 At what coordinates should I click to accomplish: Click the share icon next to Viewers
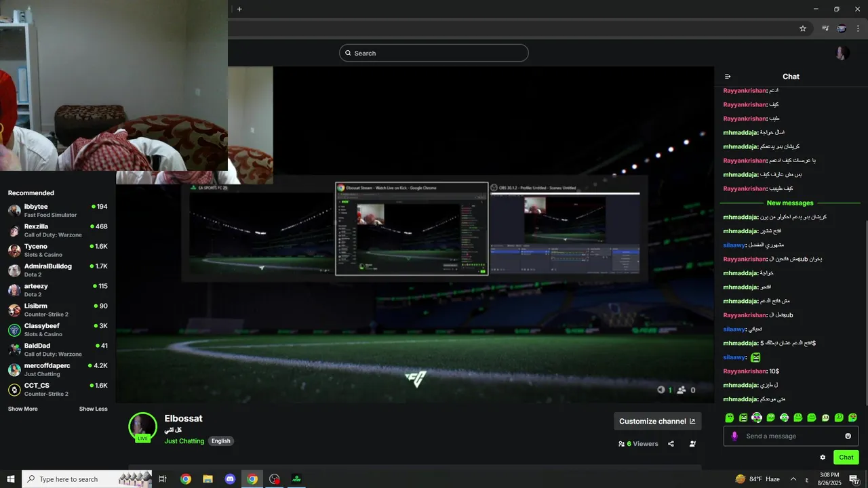click(671, 444)
